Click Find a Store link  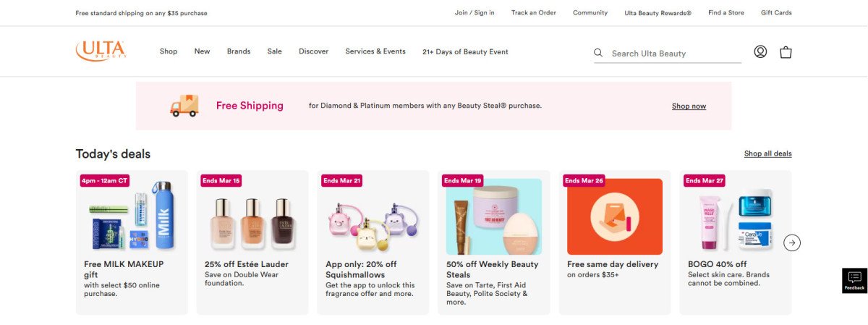point(726,13)
